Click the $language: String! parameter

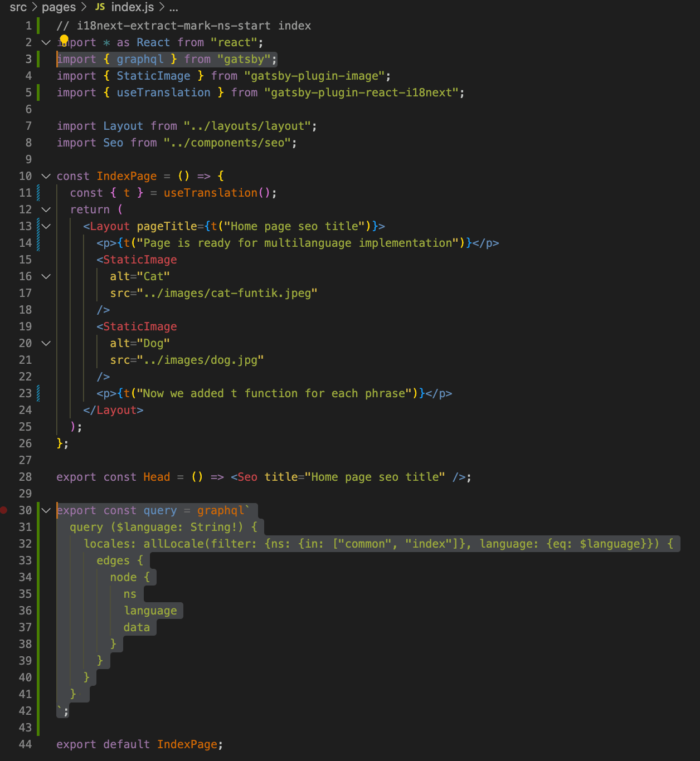pos(177,527)
